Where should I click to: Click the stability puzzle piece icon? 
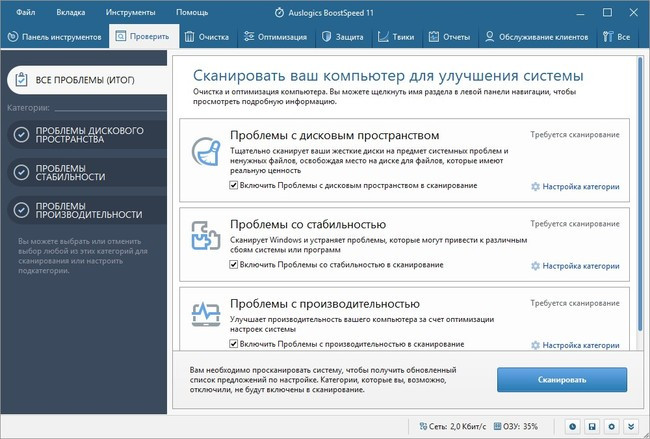point(207,237)
